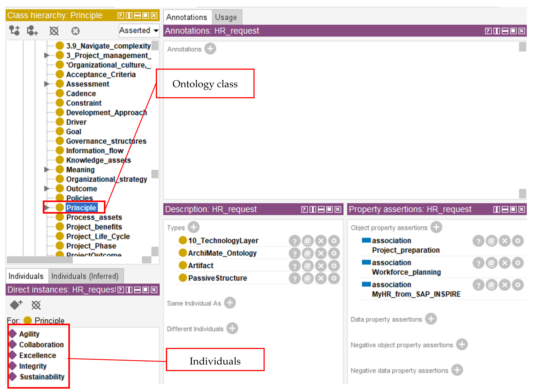Add an object property assertion
Image resolution: width=533 pixels, height=392 pixels.
click(436, 227)
